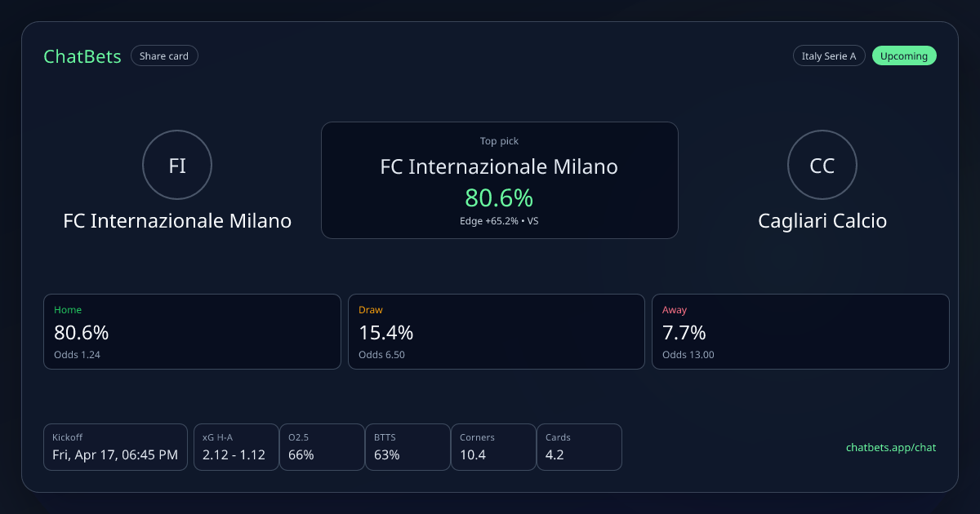980x514 pixels.
Task: Click the ChatBets logo
Action: point(82,56)
